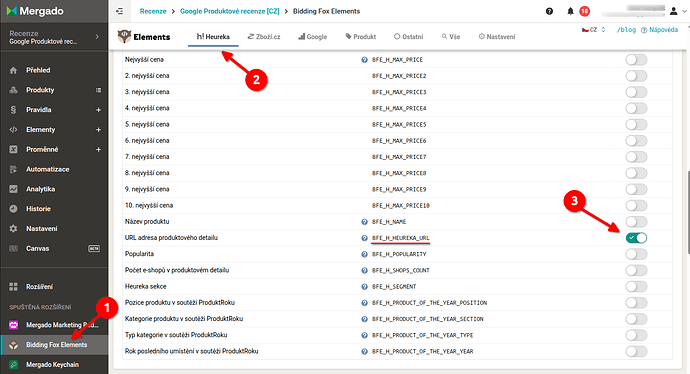The image size is (690, 374).
Task: Click the Přehled home icon
Action: 13,70
